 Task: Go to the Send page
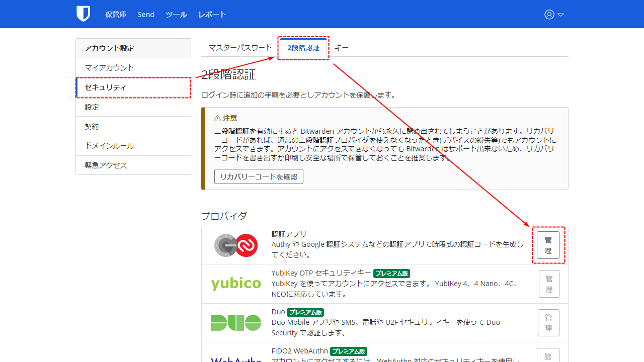(x=146, y=15)
